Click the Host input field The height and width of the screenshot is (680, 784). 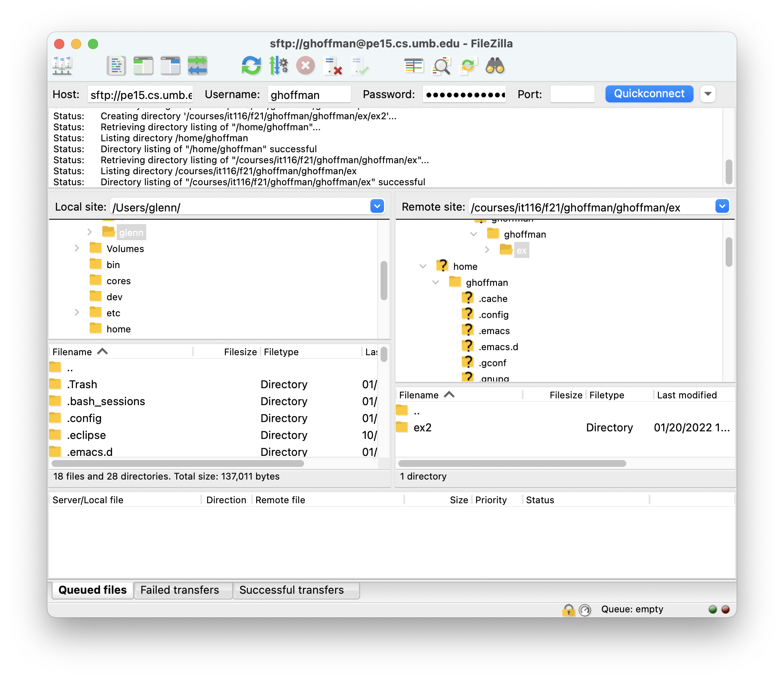pos(140,94)
